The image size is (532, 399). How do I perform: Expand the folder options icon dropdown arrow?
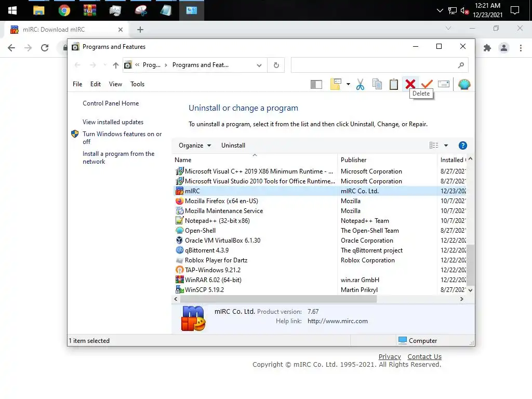click(348, 84)
